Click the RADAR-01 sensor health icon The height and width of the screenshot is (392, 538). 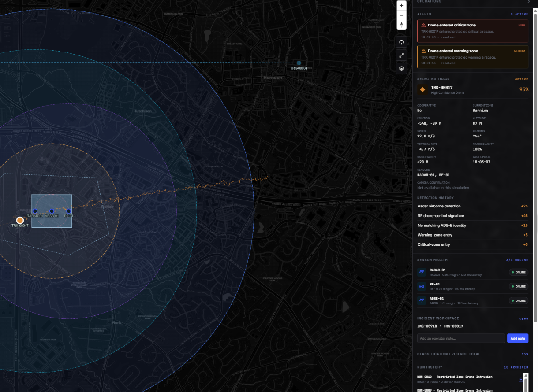pos(422,272)
